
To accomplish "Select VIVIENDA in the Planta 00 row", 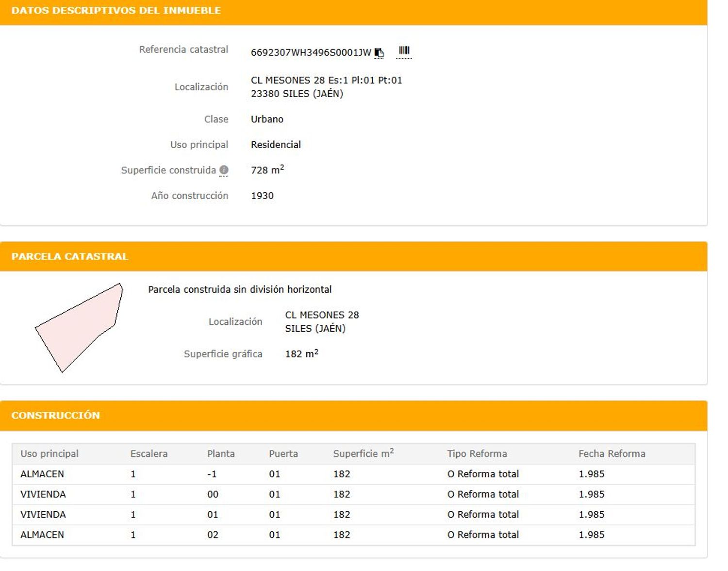I will (x=43, y=494).
